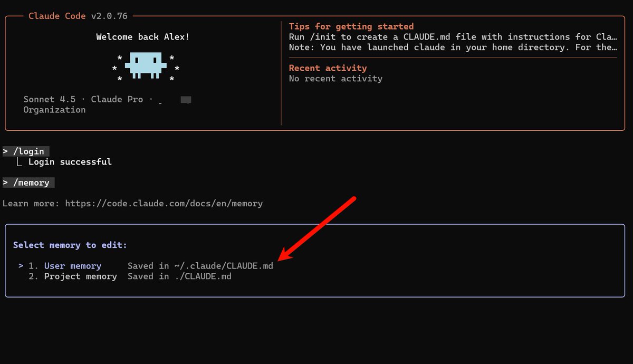The width and height of the screenshot is (633, 364).
Task: Click the "Run /init to create a CLAUDE.md" tip
Action: [x=453, y=37]
